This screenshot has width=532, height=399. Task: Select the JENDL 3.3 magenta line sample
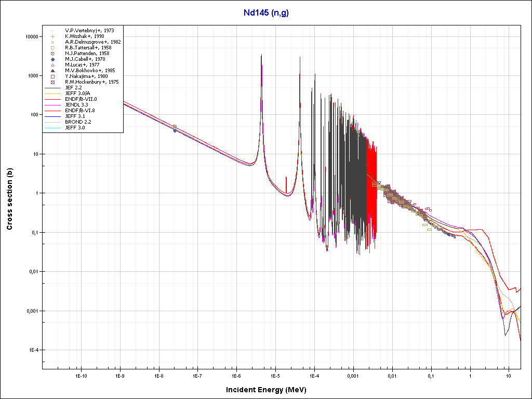[x=52, y=105]
